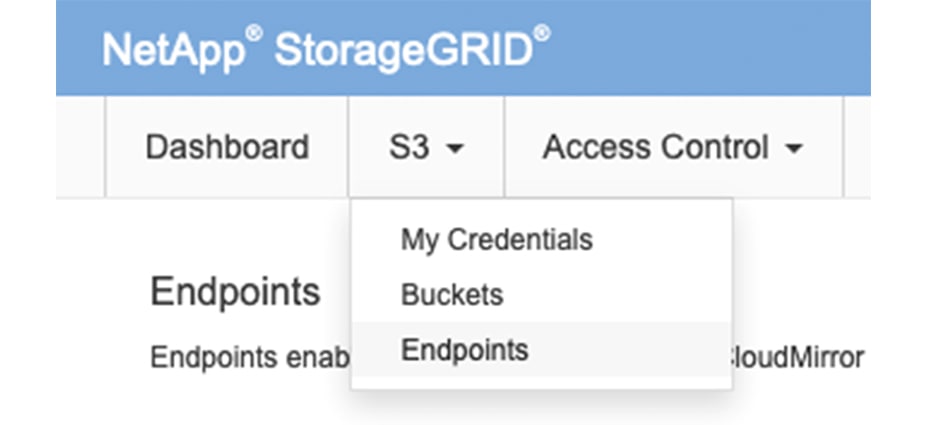Click the Access Control caret arrow
Image resolution: width=926 pixels, height=425 pixels.
click(795, 149)
